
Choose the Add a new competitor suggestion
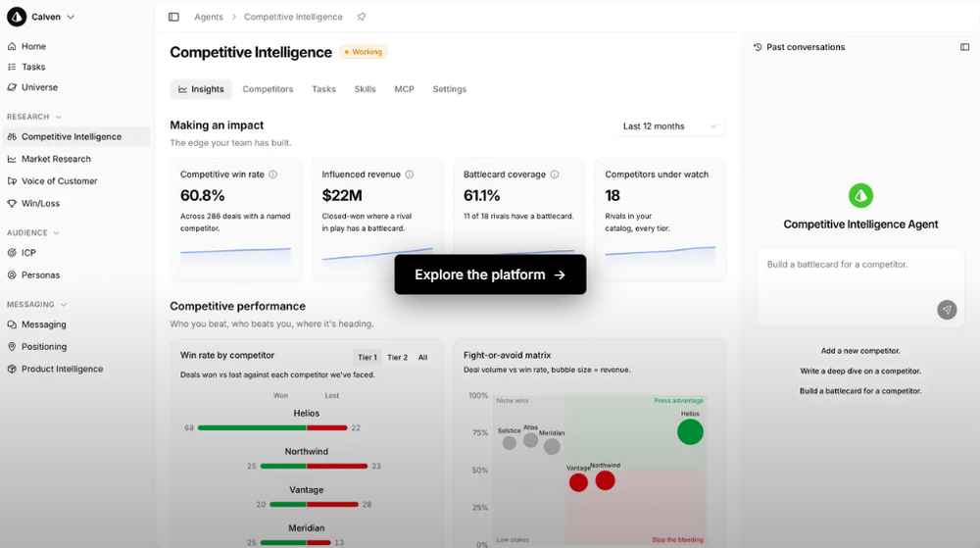click(x=860, y=351)
